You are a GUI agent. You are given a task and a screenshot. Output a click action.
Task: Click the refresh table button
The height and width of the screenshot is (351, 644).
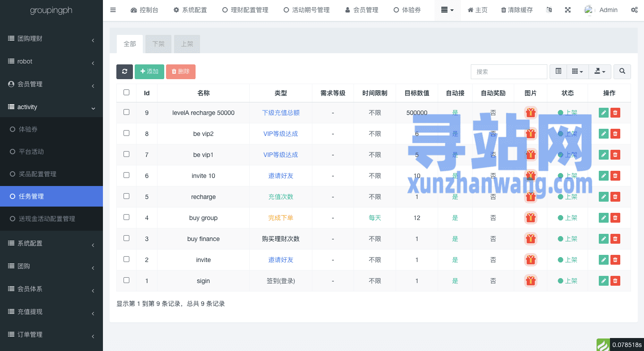(124, 72)
